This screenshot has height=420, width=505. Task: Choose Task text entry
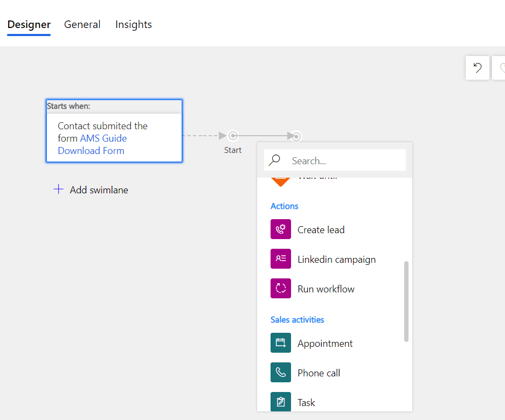306,403
